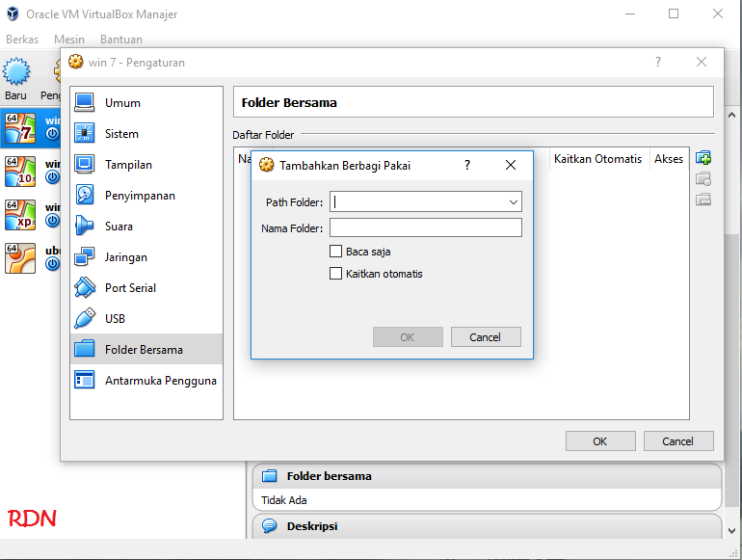Click Cancel in the win 7 Pengaturan window
The height and width of the screenshot is (560, 742).
click(x=678, y=441)
